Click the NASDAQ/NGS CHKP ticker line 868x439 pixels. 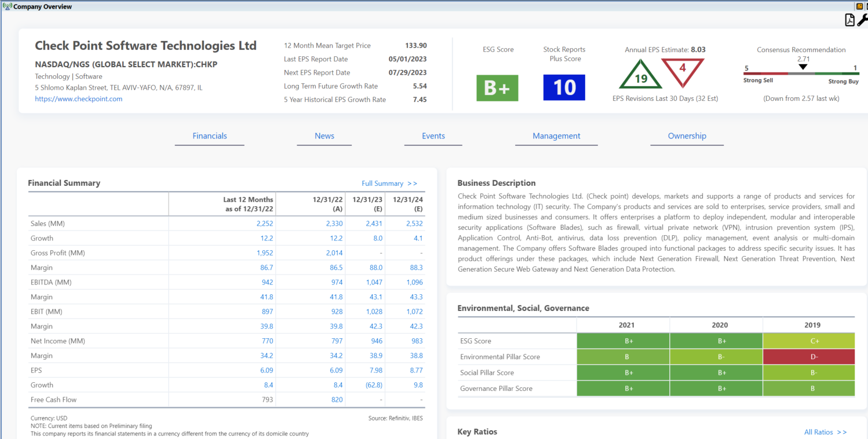126,64
